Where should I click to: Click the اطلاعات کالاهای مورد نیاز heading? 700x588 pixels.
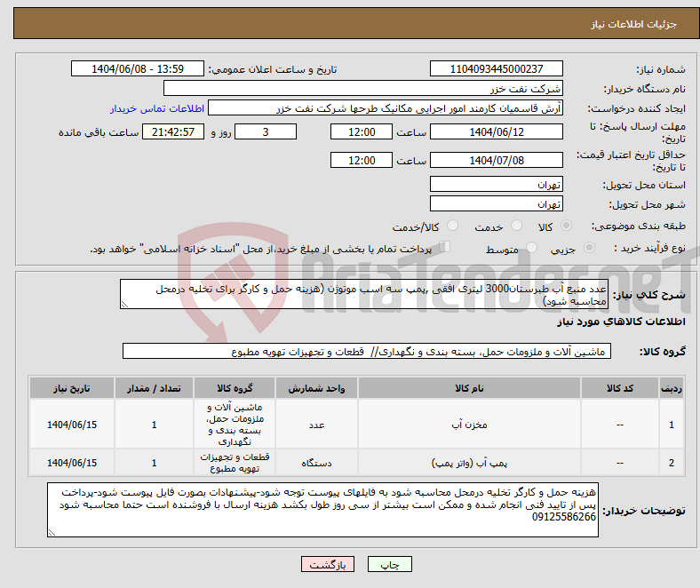tap(621, 322)
